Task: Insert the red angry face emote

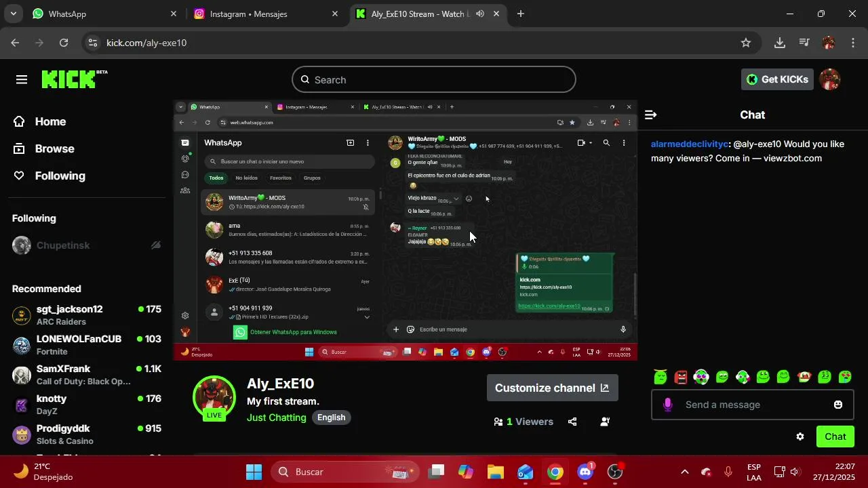Action: pos(681,377)
